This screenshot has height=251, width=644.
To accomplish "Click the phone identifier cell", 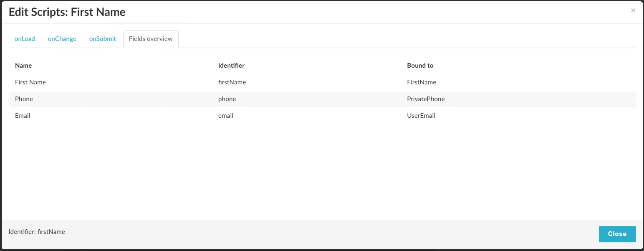I will click(227, 99).
